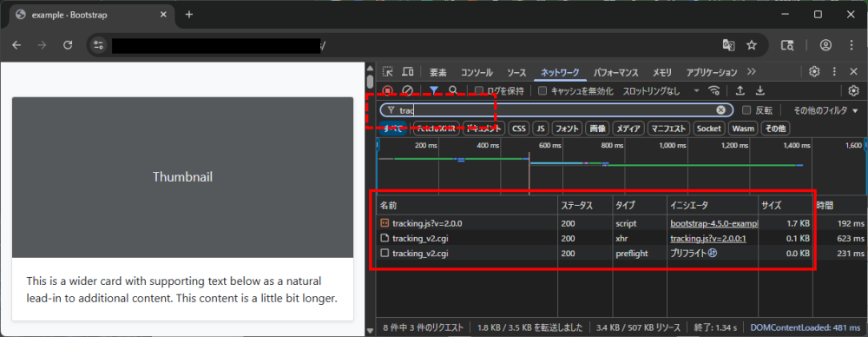This screenshot has height=337, width=868.
Task: Import HAR file with upload icon
Action: [x=740, y=90]
